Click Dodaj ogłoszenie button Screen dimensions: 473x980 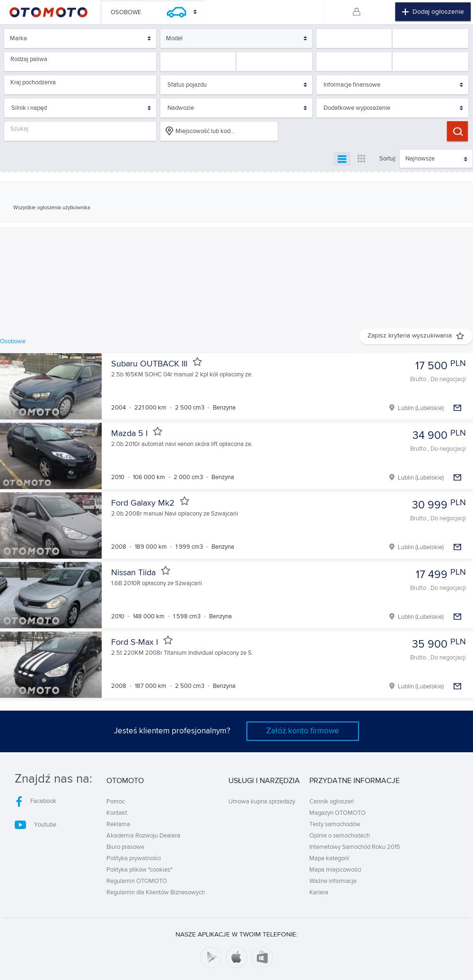tap(433, 12)
